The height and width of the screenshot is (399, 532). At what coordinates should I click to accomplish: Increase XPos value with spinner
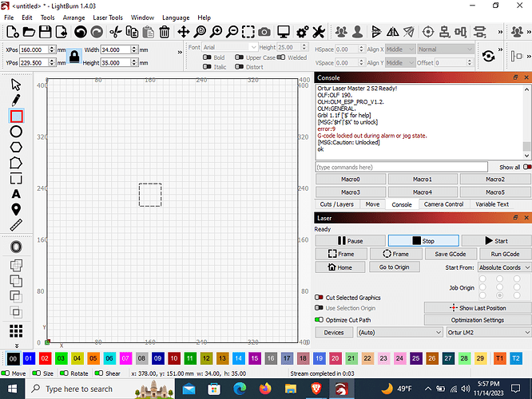click(52, 47)
